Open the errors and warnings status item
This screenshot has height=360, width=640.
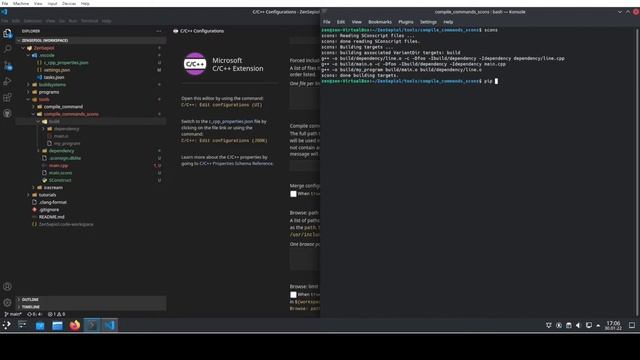[x=56, y=314]
